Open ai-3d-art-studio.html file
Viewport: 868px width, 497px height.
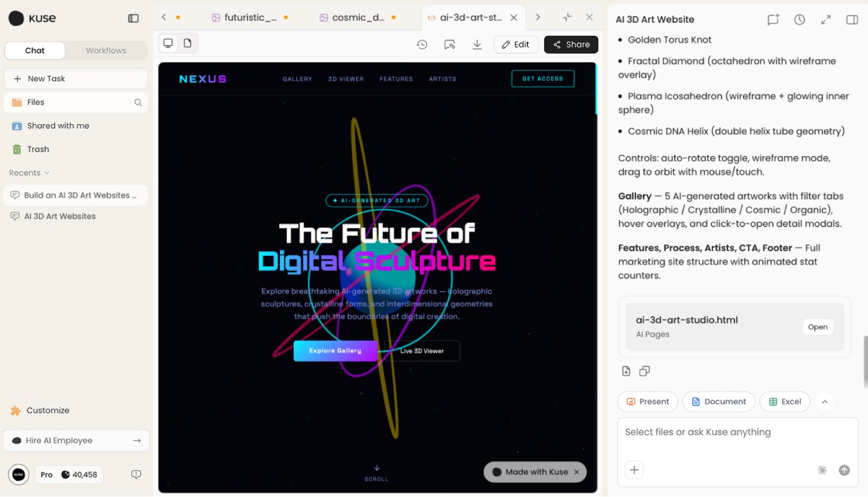818,327
